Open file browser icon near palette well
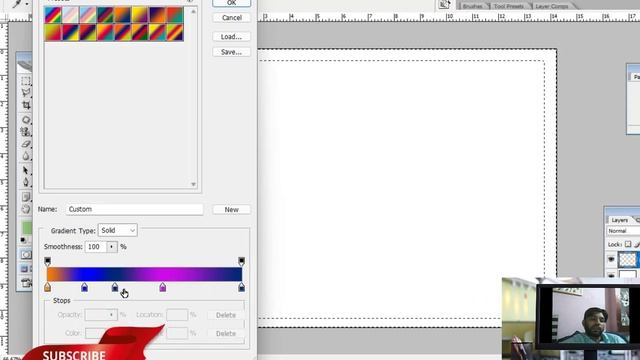The height and width of the screenshot is (360, 640). click(444, 4)
